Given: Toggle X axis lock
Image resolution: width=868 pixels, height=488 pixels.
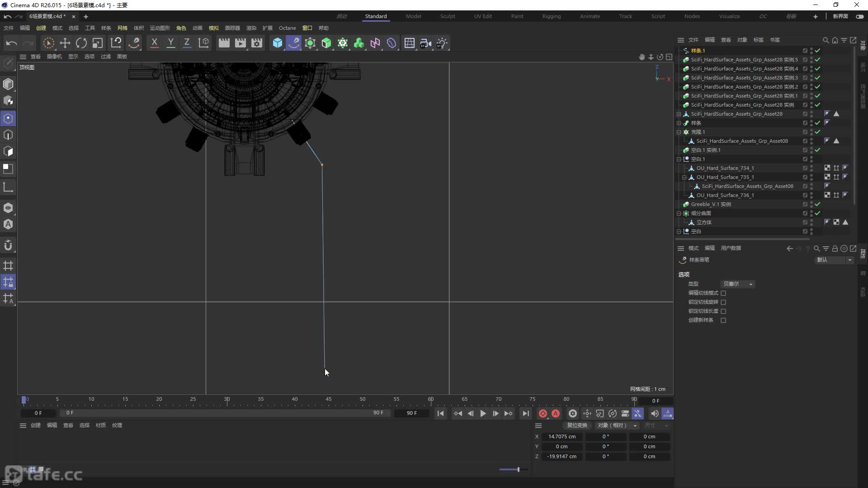Looking at the screenshot, I should tap(154, 43).
